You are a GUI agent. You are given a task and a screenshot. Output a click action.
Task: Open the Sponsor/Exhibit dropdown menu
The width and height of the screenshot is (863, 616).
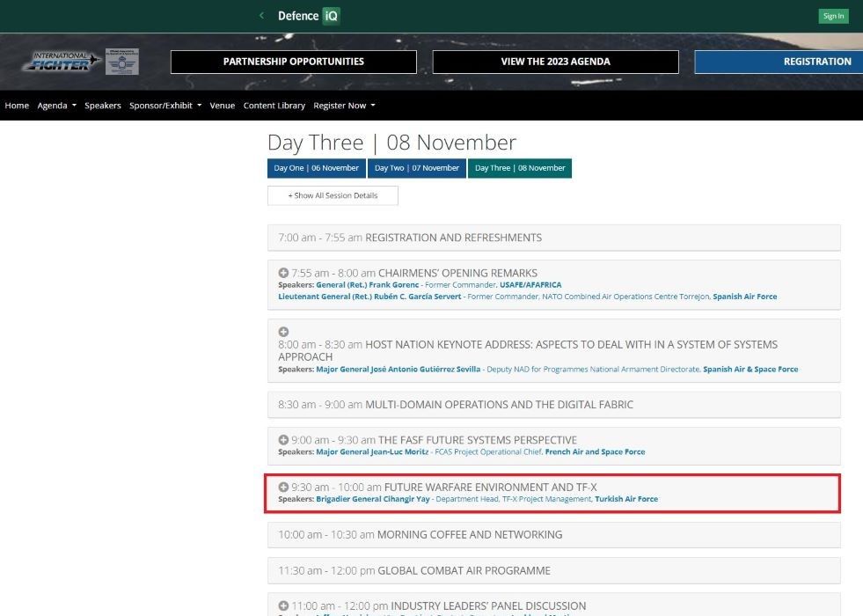coord(165,105)
